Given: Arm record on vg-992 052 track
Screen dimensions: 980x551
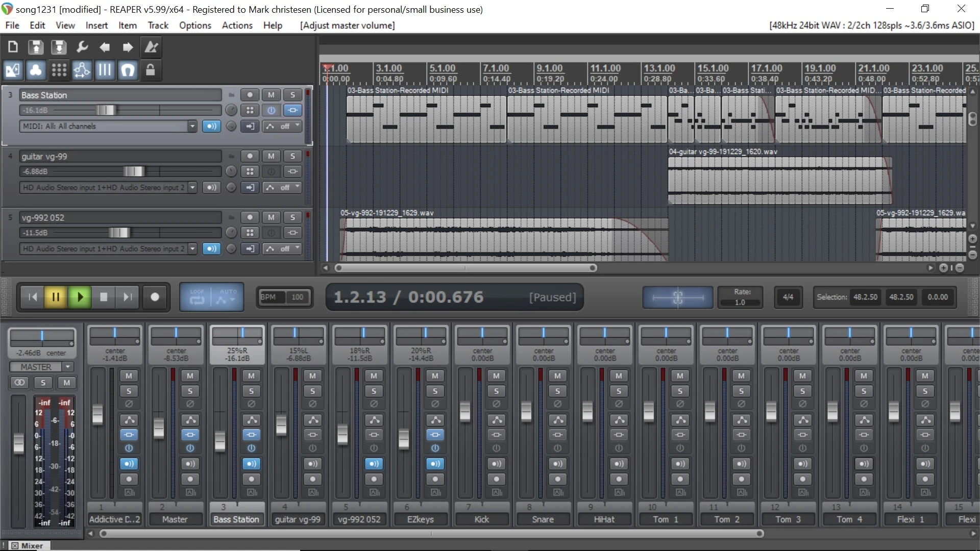Looking at the screenshot, I should click(250, 217).
